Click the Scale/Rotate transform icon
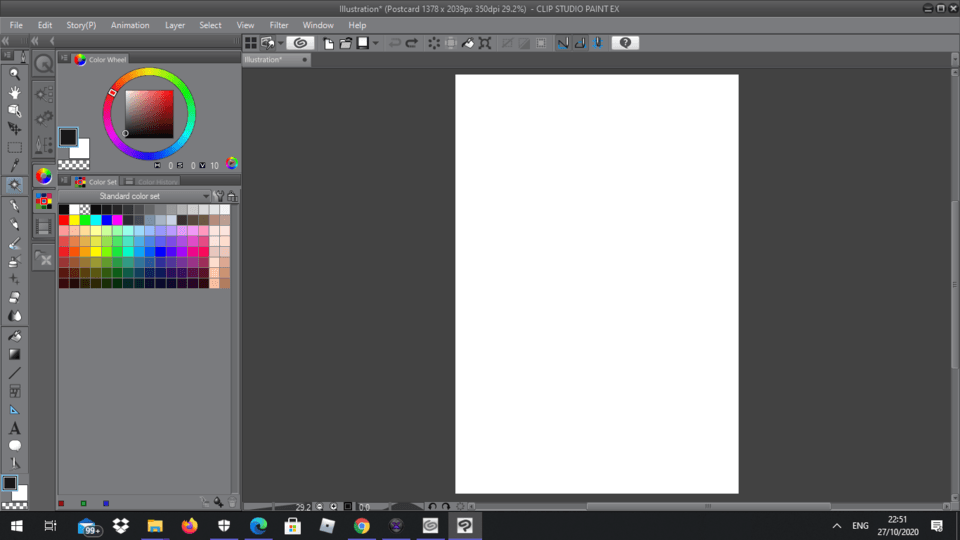This screenshot has width=960, height=540. point(485,43)
